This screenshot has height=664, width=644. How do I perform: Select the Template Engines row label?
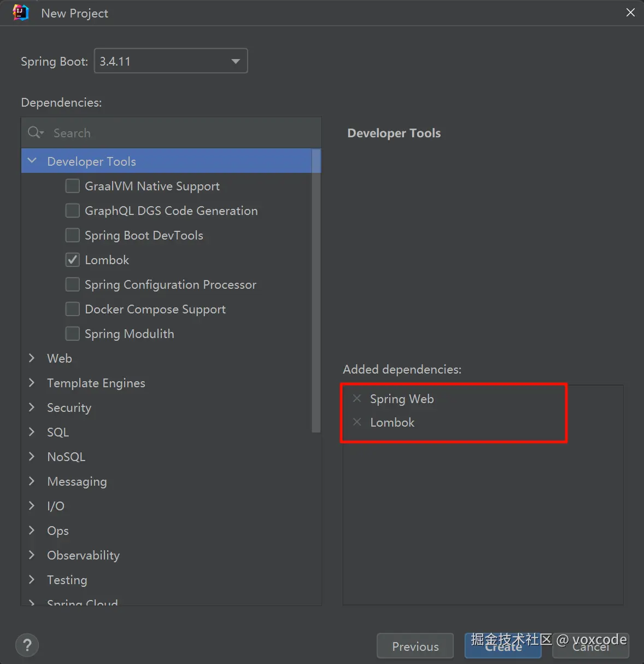[x=96, y=383]
